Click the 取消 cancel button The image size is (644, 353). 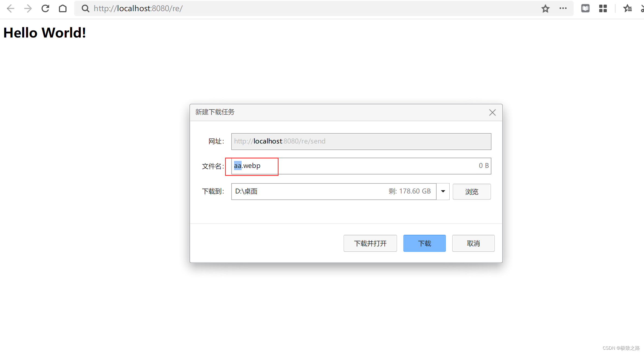click(473, 243)
